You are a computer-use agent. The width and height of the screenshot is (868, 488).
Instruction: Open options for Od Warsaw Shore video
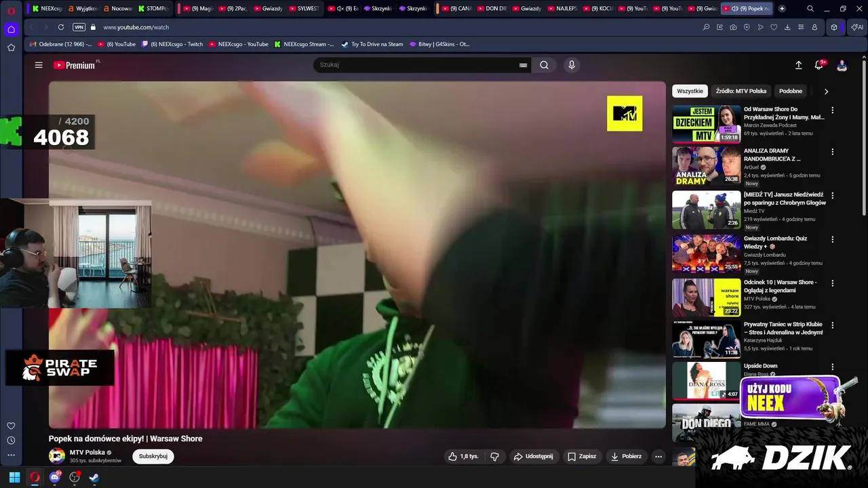click(x=832, y=110)
